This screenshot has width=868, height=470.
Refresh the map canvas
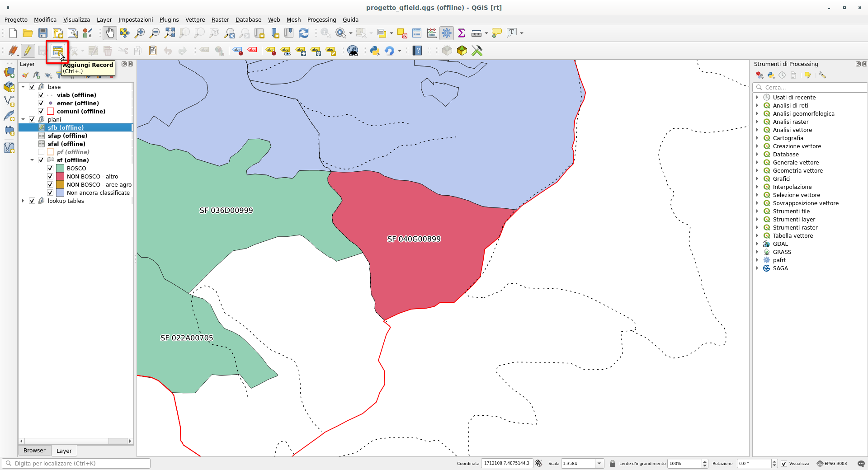click(304, 33)
